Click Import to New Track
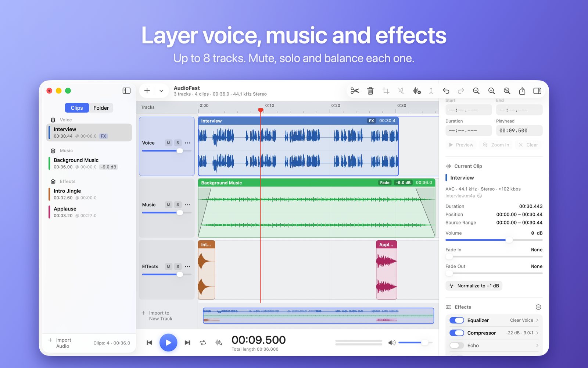 coord(157,316)
